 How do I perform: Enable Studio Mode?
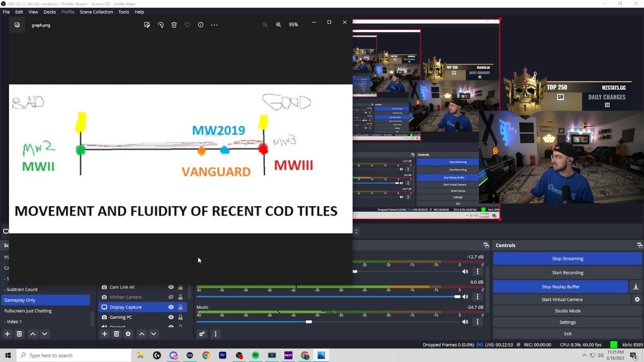(x=568, y=311)
